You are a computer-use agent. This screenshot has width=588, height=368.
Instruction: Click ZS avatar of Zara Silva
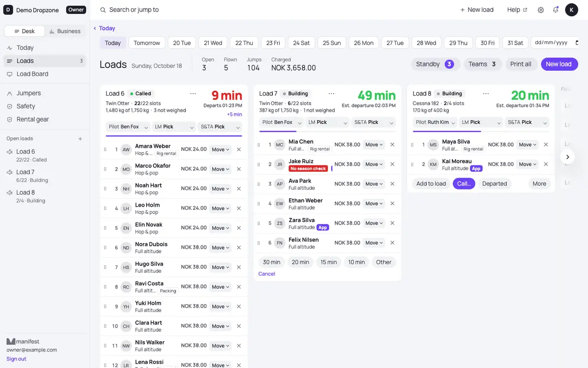[279, 223]
